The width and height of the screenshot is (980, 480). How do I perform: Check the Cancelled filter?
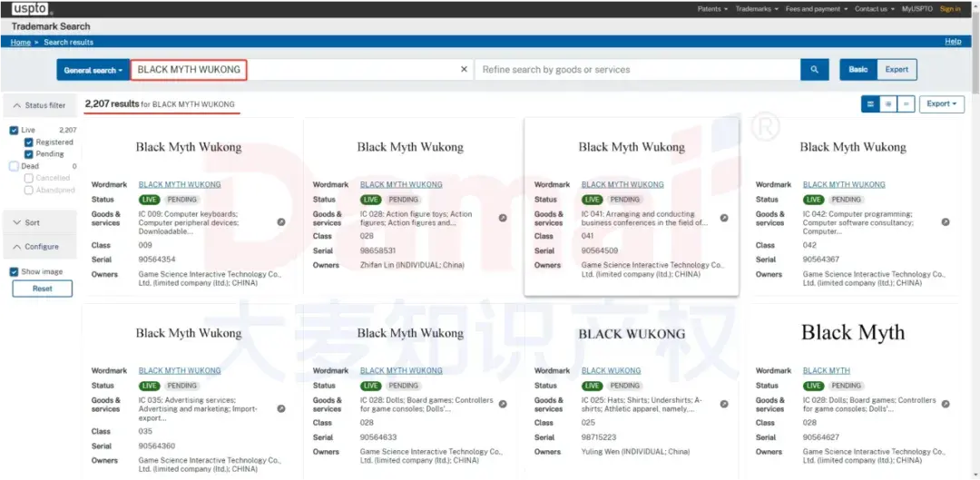pyautogui.click(x=29, y=178)
